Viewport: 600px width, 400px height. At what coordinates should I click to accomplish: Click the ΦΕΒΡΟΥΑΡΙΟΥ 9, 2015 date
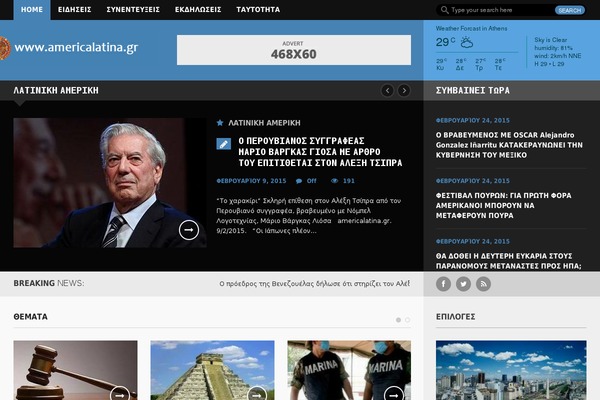click(251, 181)
